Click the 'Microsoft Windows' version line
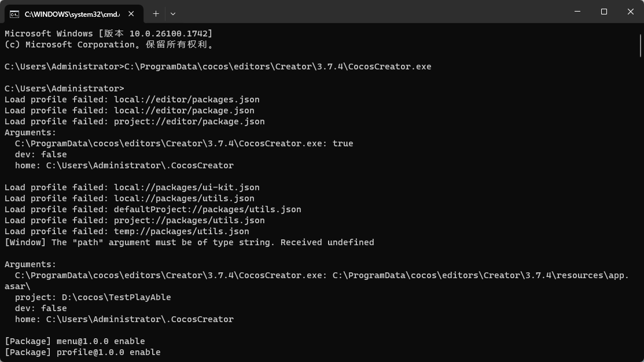644x362 pixels. (x=108, y=34)
